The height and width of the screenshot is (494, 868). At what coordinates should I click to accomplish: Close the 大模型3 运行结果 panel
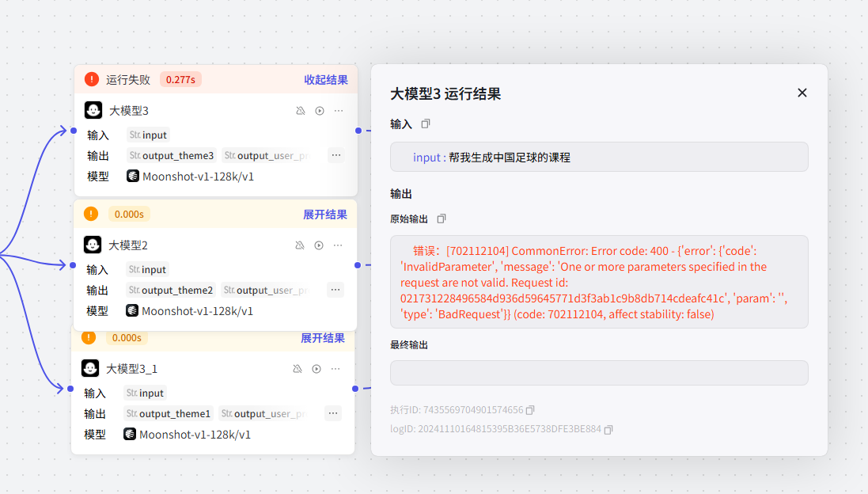point(802,93)
